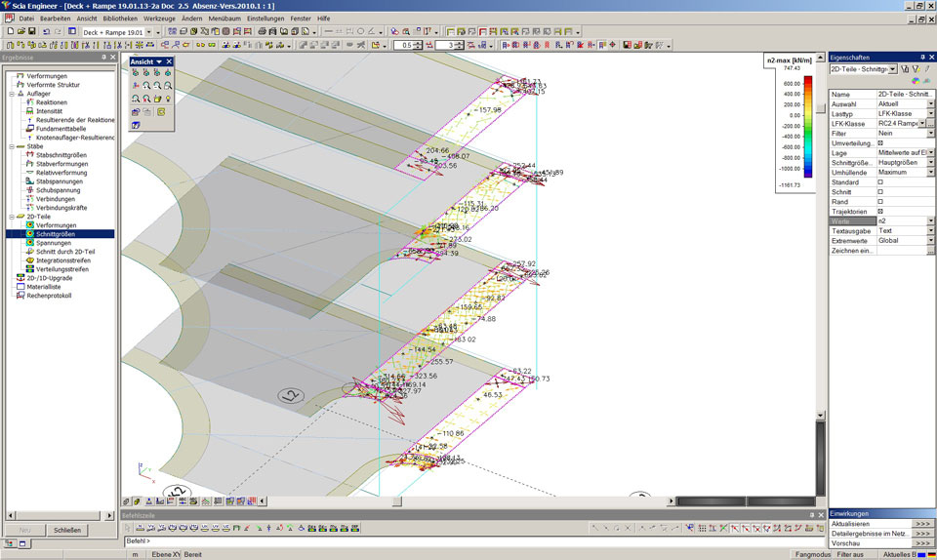Open the Einstellungen menu
The width and height of the screenshot is (937, 560).
point(265,19)
